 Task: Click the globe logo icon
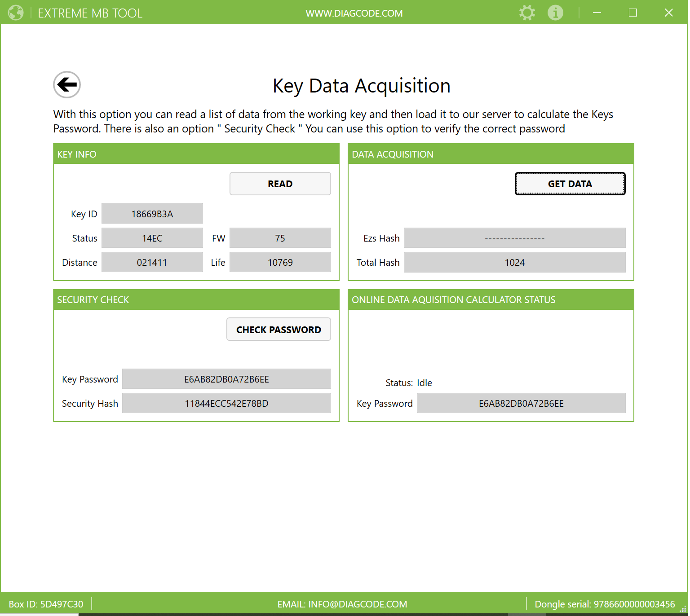pos(16,13)
